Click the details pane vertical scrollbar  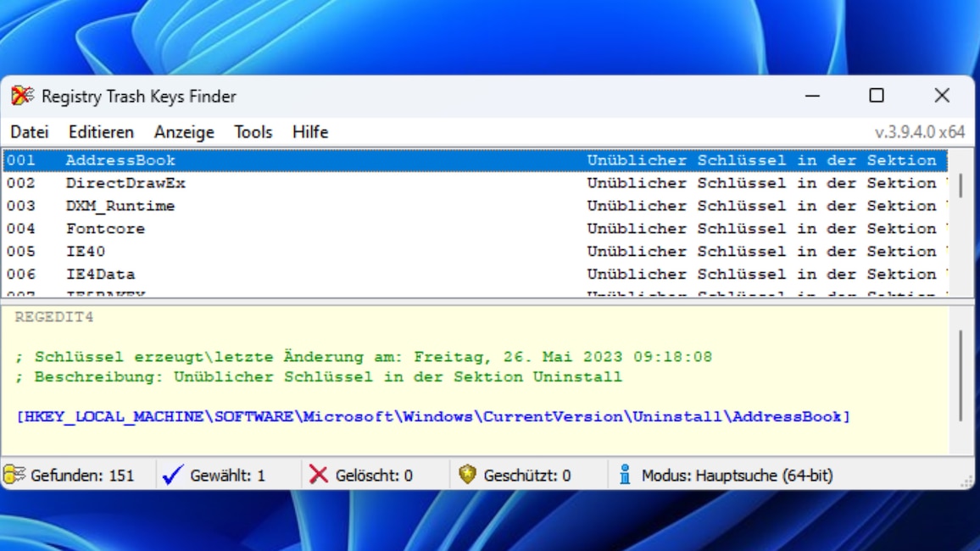(961, 376)
